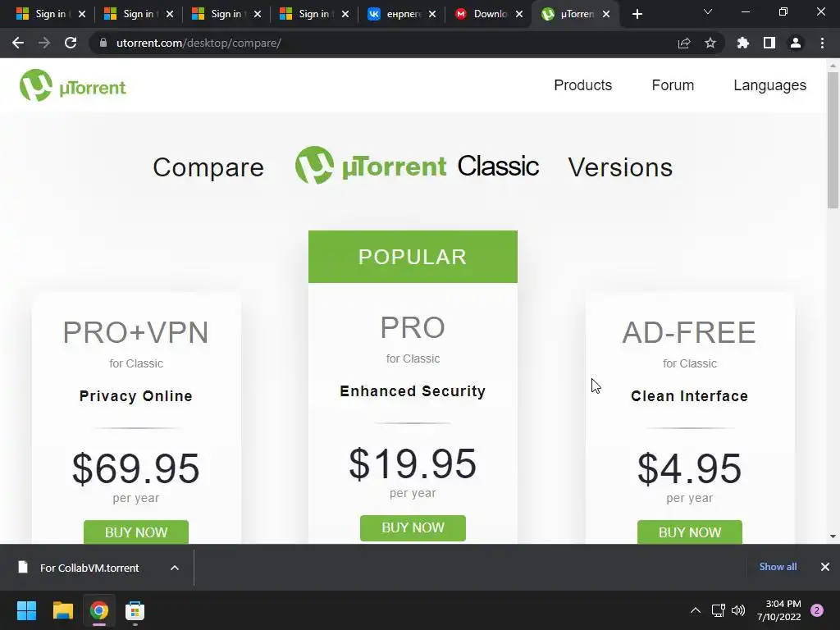The image size is (840, 630).
Task: Open the Chrome extensions puzzle icon
Action: pos(742,43)
